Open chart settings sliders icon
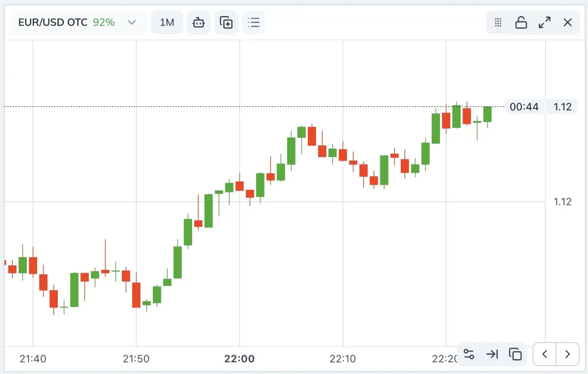Viewport: 588px width, 374px height. 469,354
